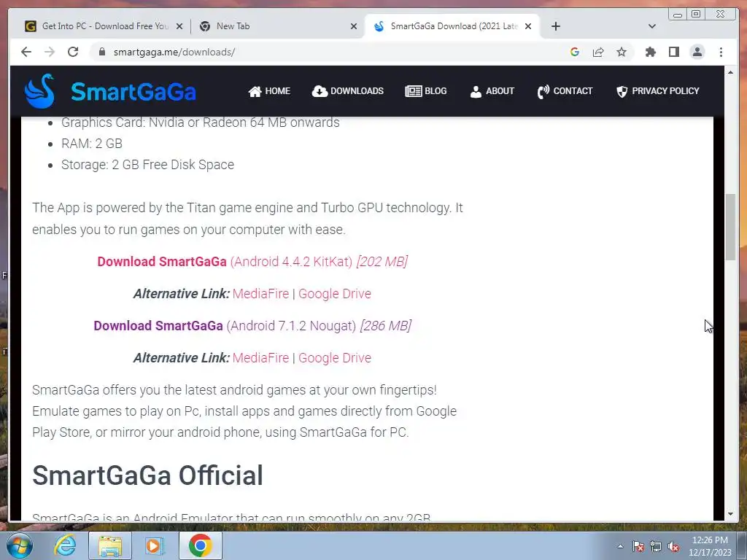This screenshot has width=747, height=560.
Task: Close the SmartGaGa Download tab
Action: 528,27
